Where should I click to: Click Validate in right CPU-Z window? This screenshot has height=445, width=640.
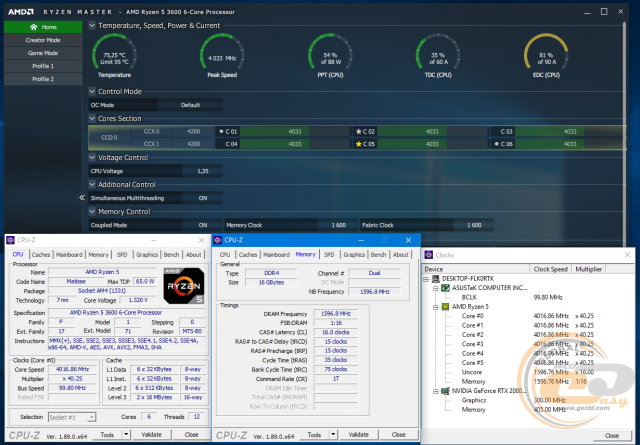358,435
